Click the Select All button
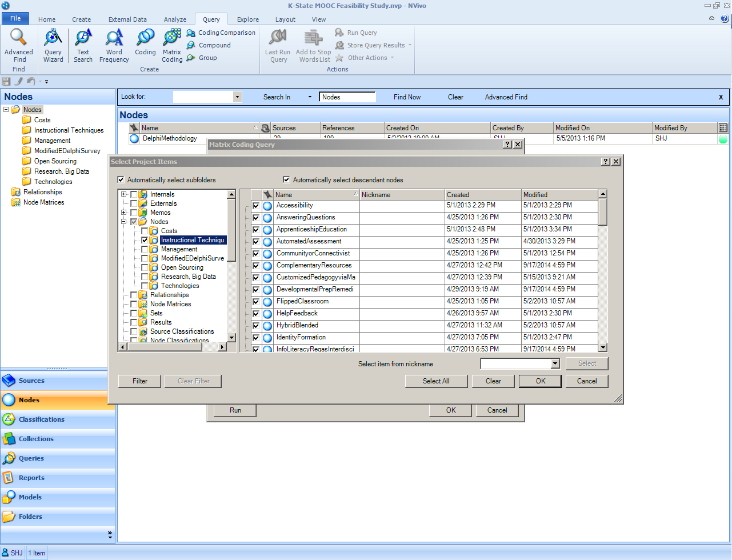732x560 pixels. pos(436,381)
